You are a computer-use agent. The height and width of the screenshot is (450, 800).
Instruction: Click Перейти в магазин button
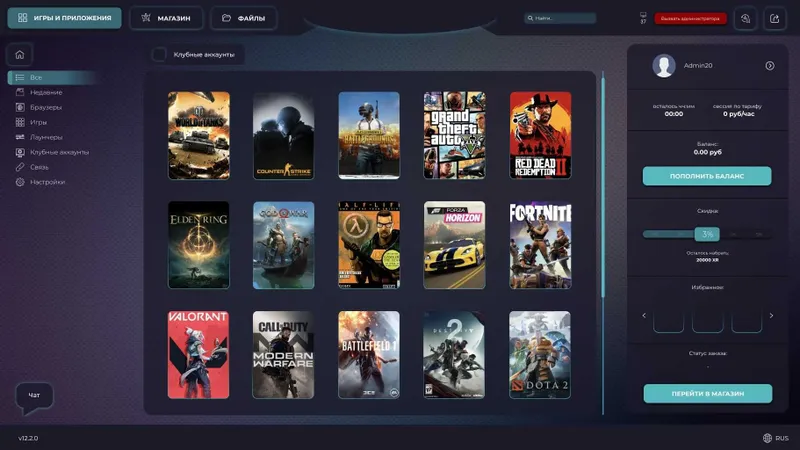tap(708, 393)
